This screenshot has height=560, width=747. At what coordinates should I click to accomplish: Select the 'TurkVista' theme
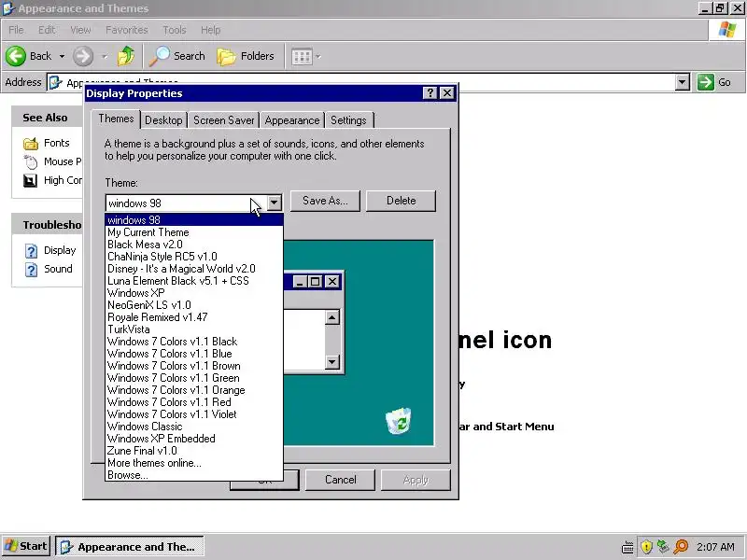(194, 329)
